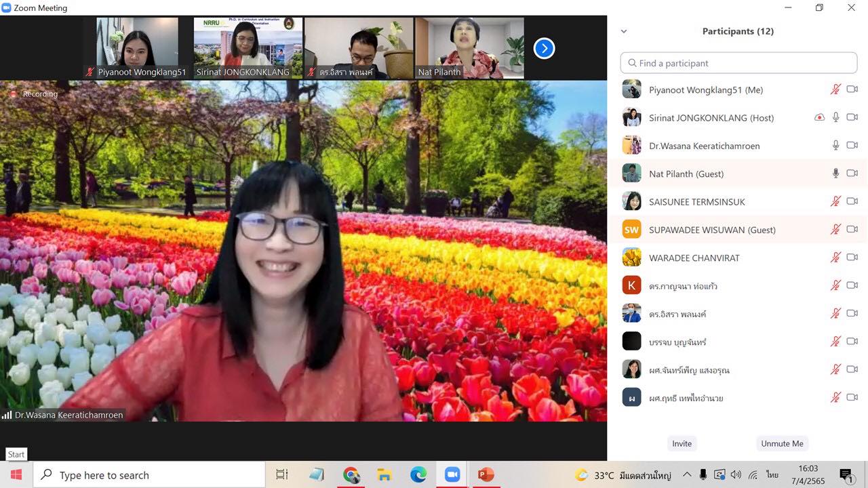Viewport: 868px width, 488px height.
Task: Expand hidden system tray icons arrow
Action: coord(687,474)
